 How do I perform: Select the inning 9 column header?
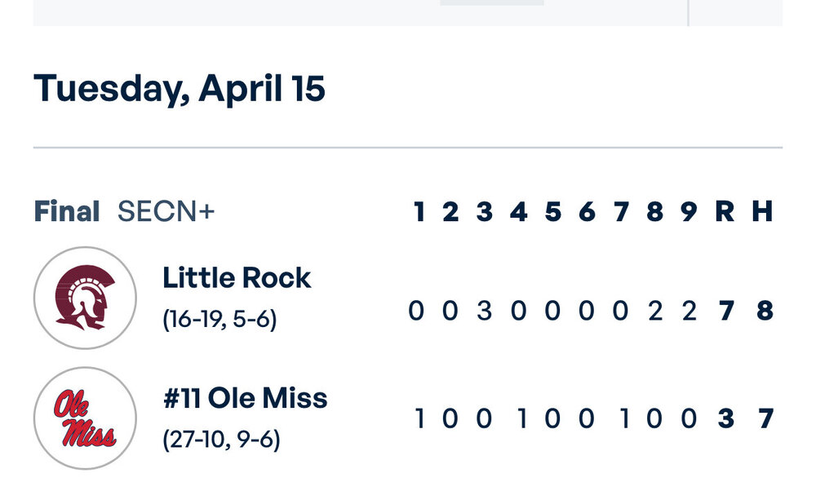click(x=690, y=212)
